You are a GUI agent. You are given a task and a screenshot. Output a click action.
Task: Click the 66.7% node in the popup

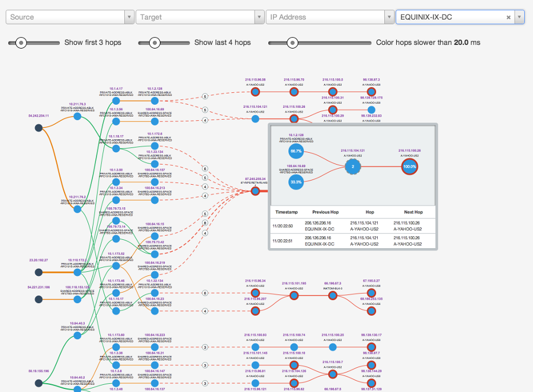(x=296, y=151)
